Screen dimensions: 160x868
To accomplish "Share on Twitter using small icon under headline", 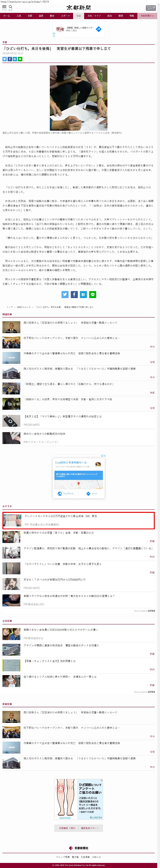I will tap(5, 59).
